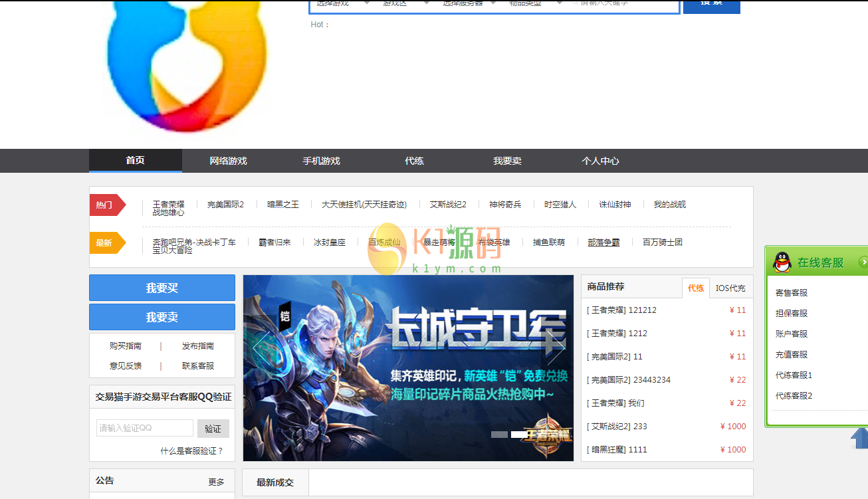Open hot game 我的战舰
The image size is (868, 499).
[669, 205]
